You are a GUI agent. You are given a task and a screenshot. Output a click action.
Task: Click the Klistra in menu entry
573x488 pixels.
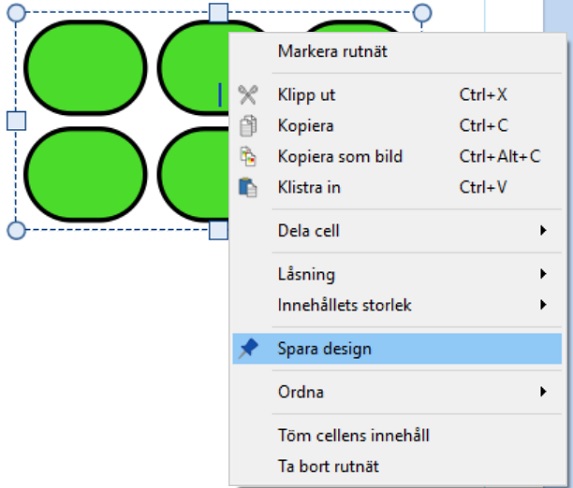[397, 187]
